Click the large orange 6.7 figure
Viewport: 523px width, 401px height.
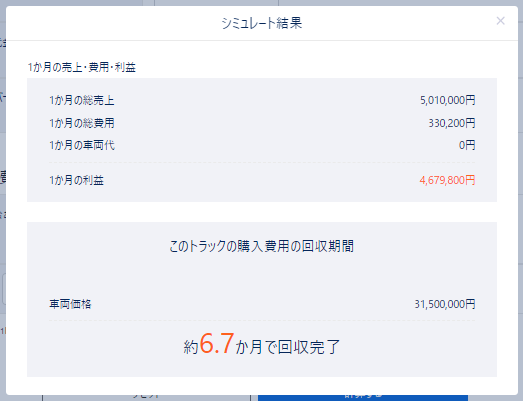point(216,343)
